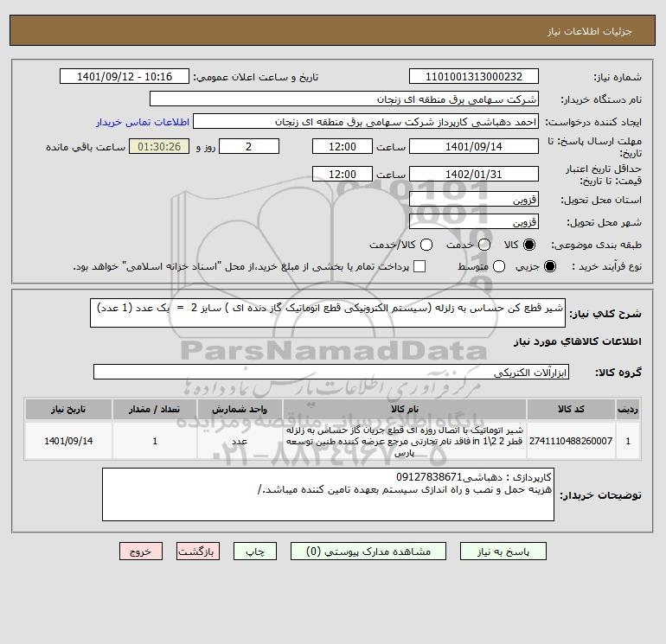Click the تاریخ نیاز column header
666x644 pixels.
click(x=68, y=409)
